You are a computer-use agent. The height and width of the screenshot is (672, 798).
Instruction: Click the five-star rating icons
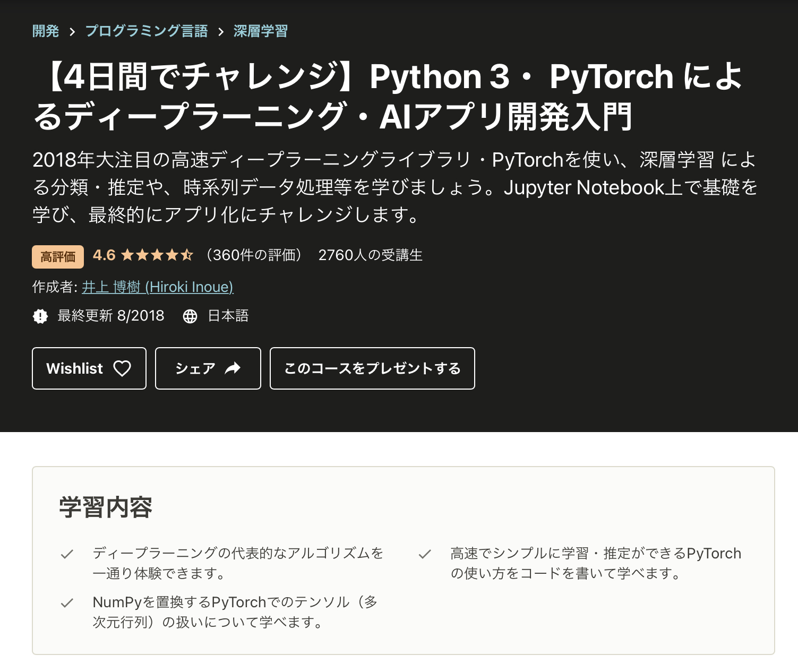point(157,255)
